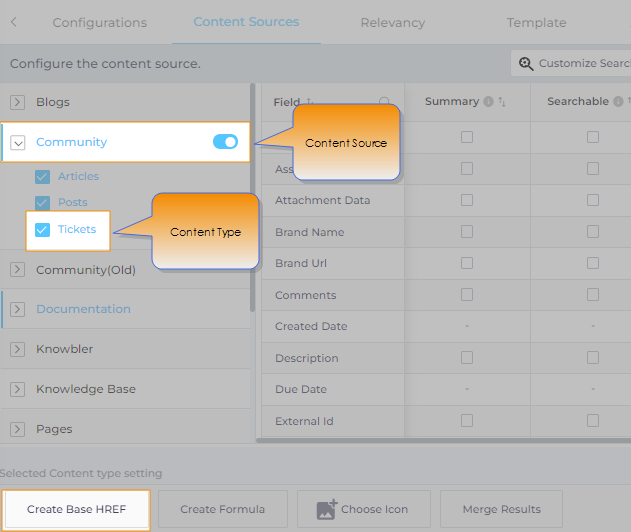Screen dimensions: 631x532
Task: Collapse the Community content source
Action: click(17, 143)
